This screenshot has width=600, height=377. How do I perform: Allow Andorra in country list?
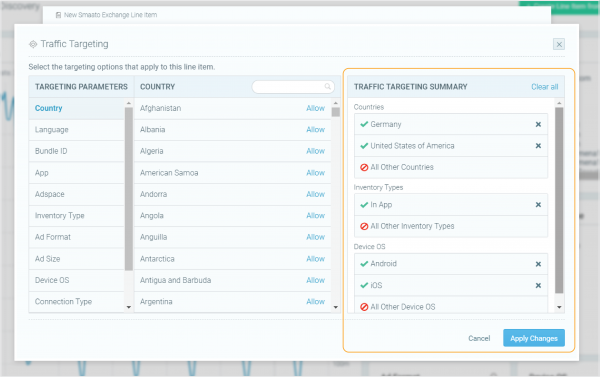click(x=315, y=194)
